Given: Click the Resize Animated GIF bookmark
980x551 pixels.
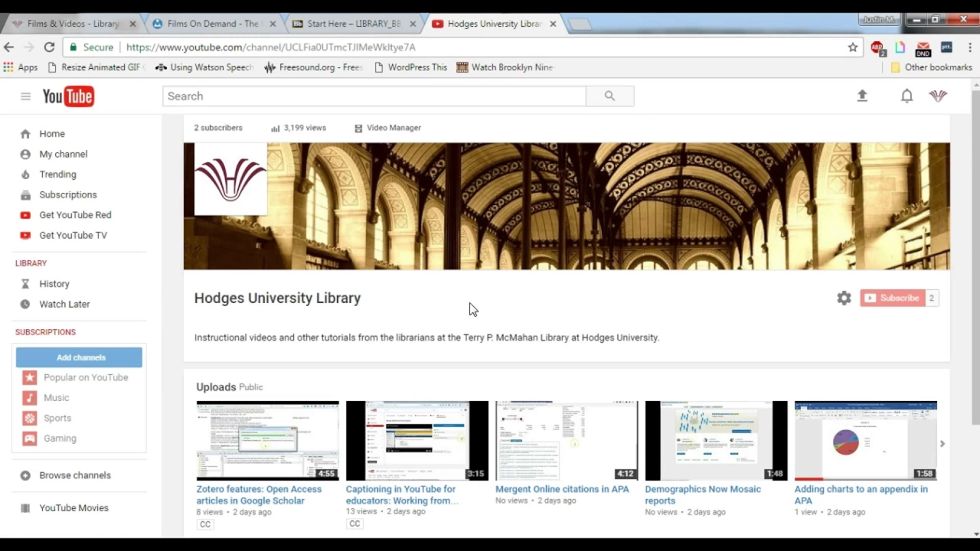Looking at the screenshot, I should 96,67.
